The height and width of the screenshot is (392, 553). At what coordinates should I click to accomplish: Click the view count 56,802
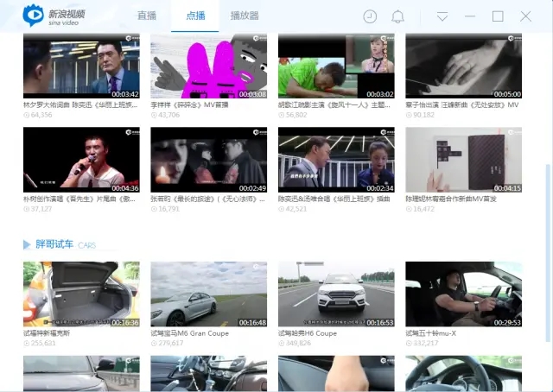(x=292, y=115)
